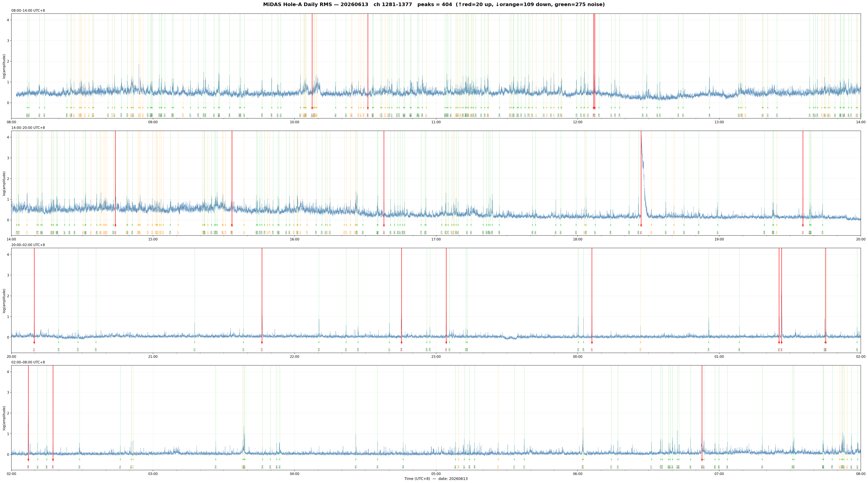The height and width of the screenshot is (483, 868).
Task: Click the green noise marker labeled 364
Action: pyautogui.click(x=403, y=459)
